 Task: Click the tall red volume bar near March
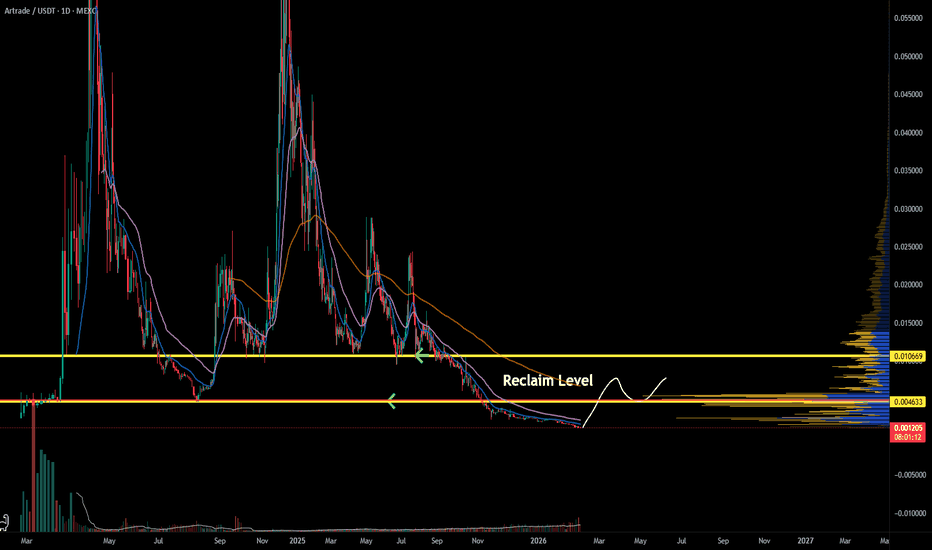pos(33,461)
